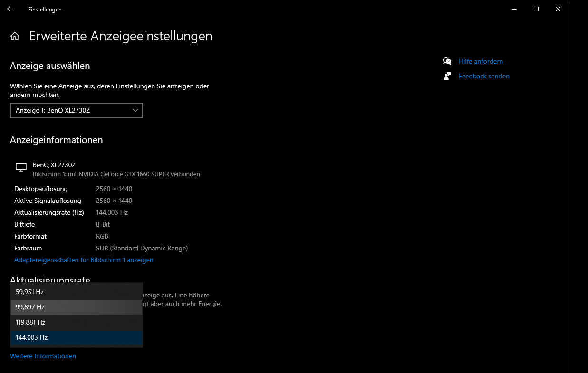The image size is (588, 373).
Task: Open the Anzeige 1: BenQ XL2730Z dropdown
Action: [77, 110]
